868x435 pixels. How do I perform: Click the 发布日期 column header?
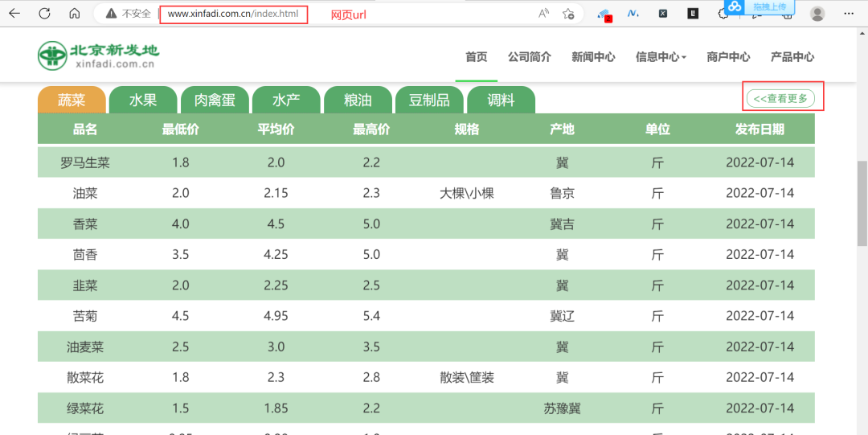point(759,129)
